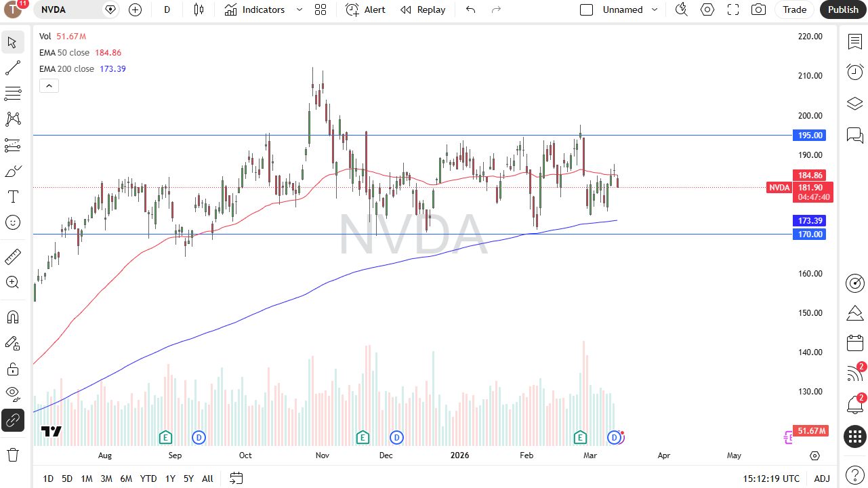
Task: Open the Watchlist panel
Action: click(854, 41)
